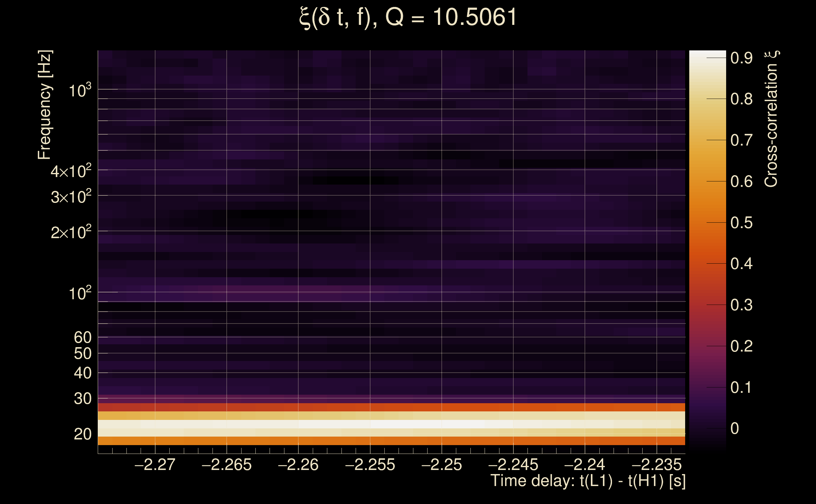Click the 0 tick label on colorbar
Viewport: 816px width, 504px height.
735,428
